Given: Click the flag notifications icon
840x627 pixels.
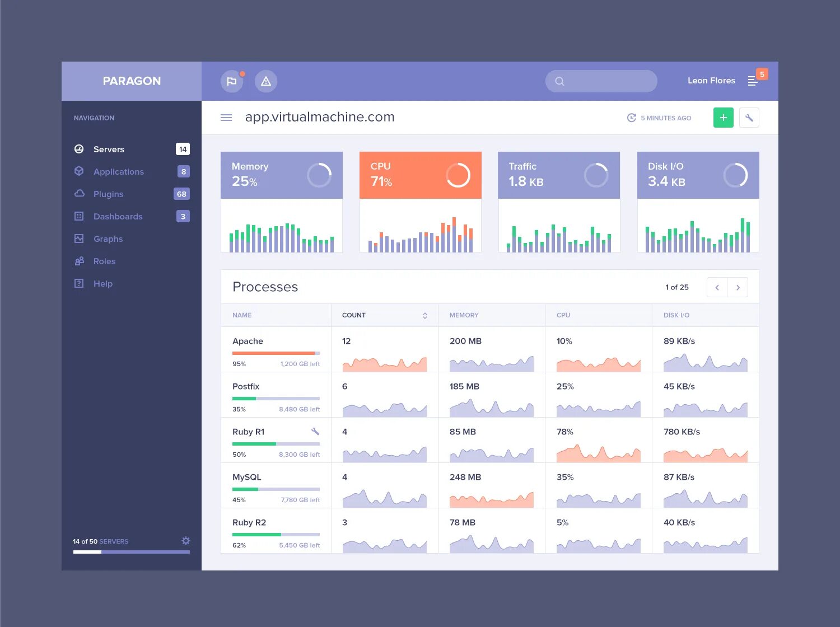Looking at the screenshot, I should click(232, 81).
